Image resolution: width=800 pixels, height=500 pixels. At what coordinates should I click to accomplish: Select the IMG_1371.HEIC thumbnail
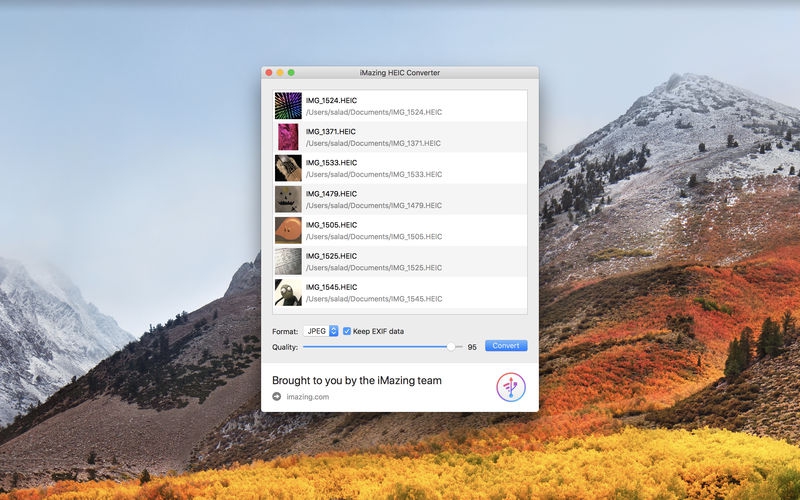[288, 137]
